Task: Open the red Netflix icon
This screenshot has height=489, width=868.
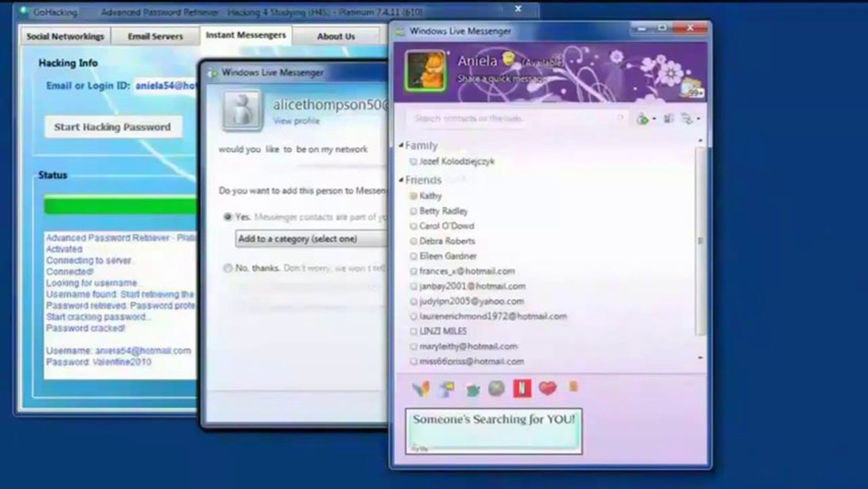Action: 522,389
